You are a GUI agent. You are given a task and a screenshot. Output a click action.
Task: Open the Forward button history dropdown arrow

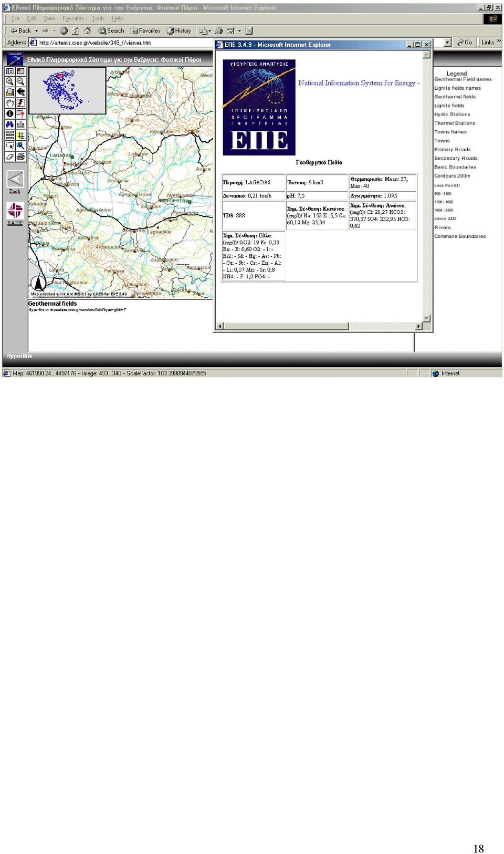tap(55, 31)
